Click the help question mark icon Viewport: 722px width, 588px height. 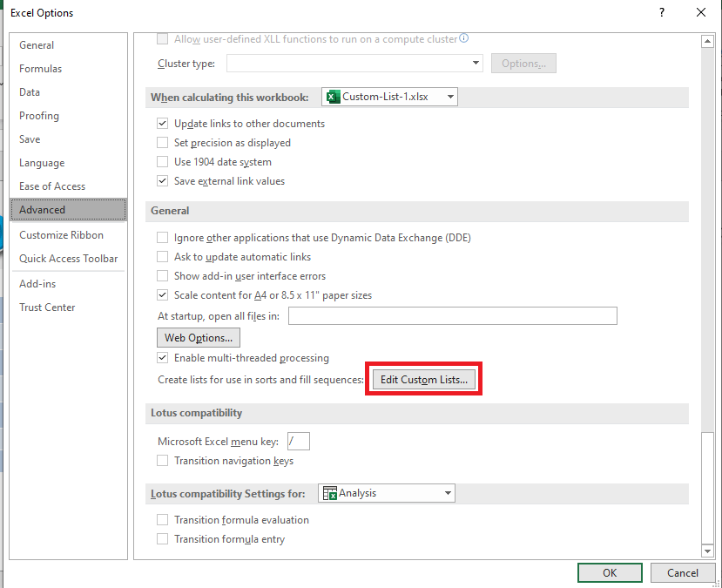coord(662,12)
